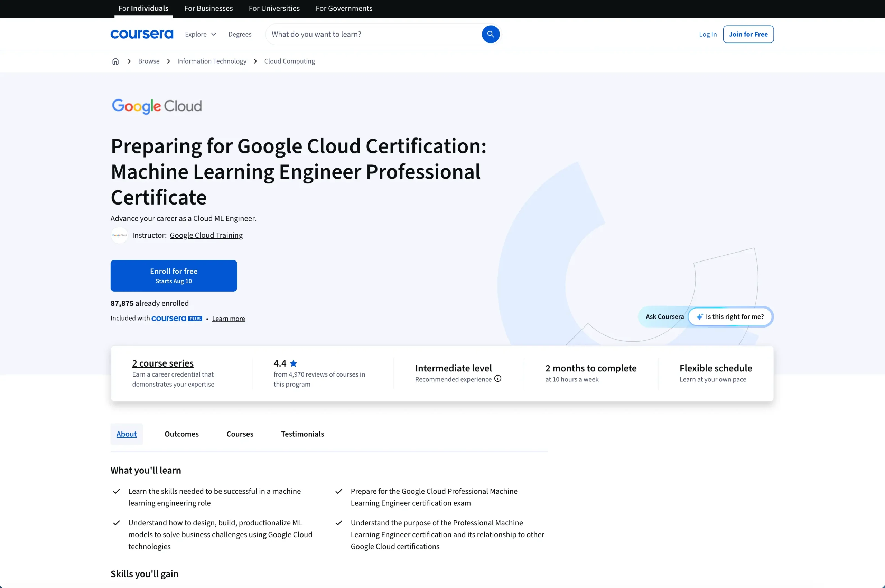Click the checkmark beside Understand the purpose
The height and width of the screenshot is (588, 885).
point(339,523)
